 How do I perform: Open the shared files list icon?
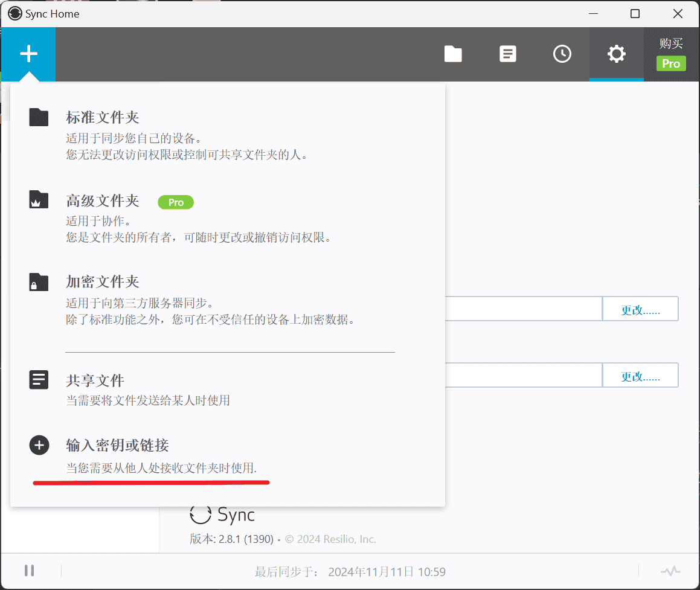pos(507,54)
